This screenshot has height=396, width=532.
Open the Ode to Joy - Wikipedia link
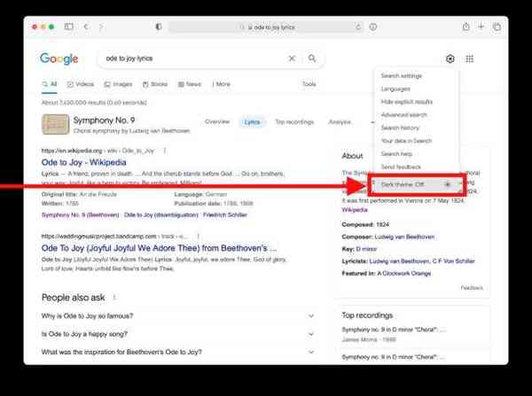pos(83,163)
